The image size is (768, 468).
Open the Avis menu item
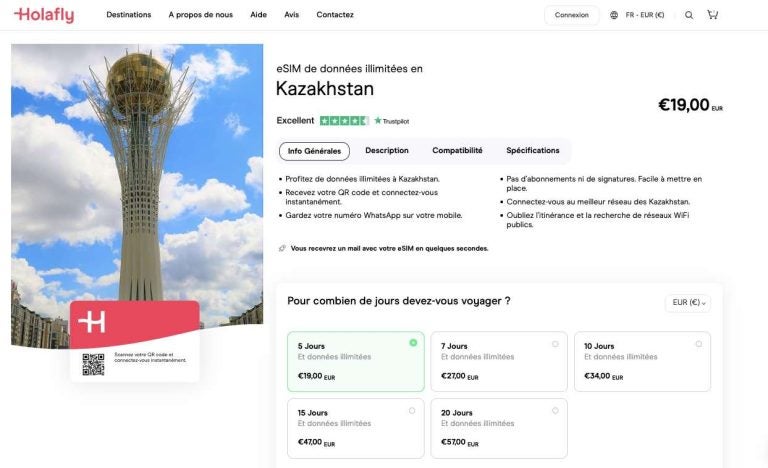291,15
